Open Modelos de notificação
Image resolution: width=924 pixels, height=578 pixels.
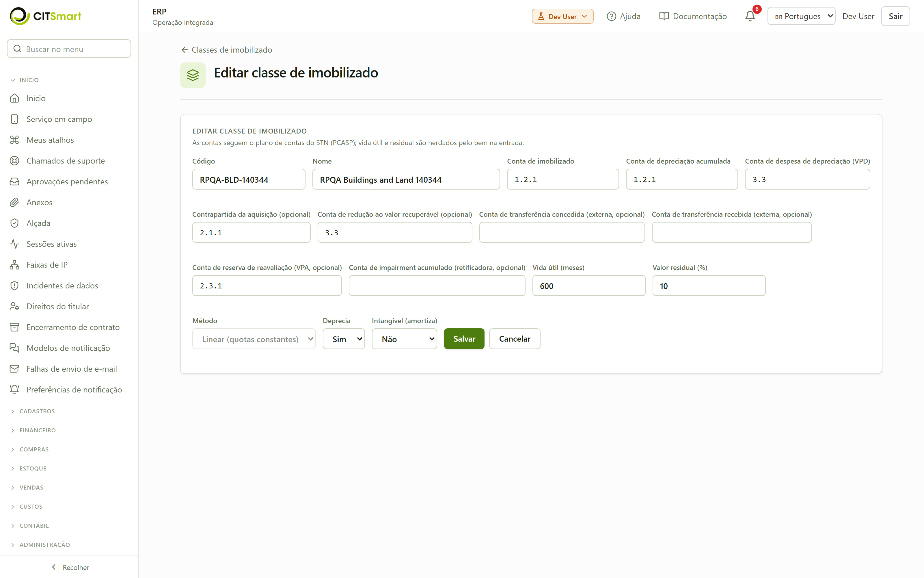click(x=69, y=348)
